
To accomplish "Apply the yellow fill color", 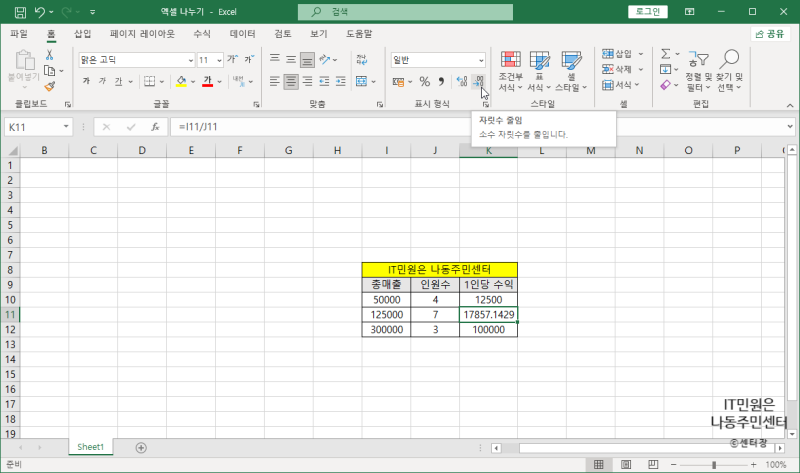I will pos(181,81).
